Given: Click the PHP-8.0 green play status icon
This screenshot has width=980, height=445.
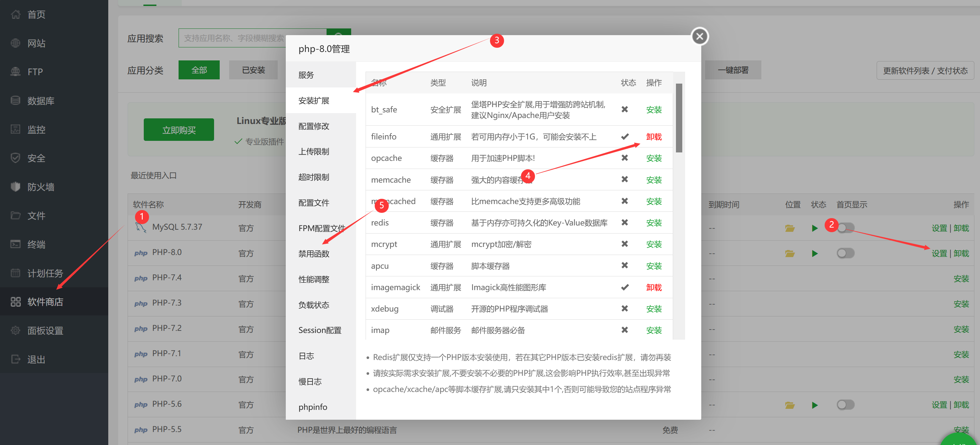Looking at the screenshot, I should coord(814,254).
